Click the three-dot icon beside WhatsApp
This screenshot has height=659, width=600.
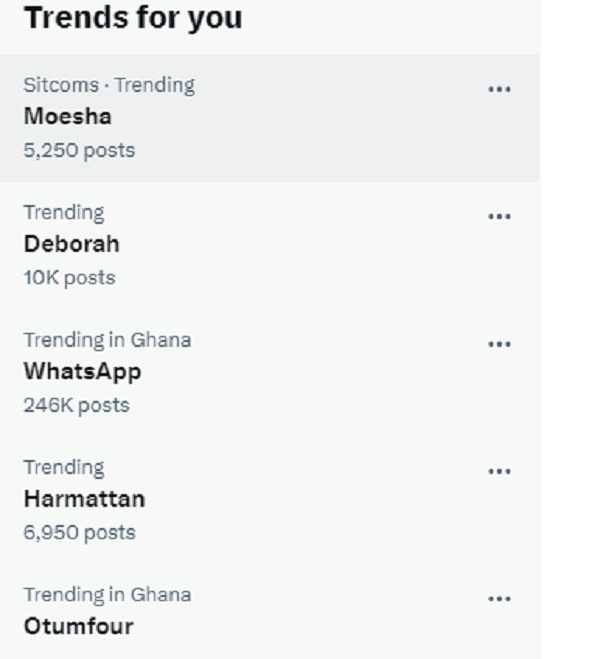tap(499, 344)
